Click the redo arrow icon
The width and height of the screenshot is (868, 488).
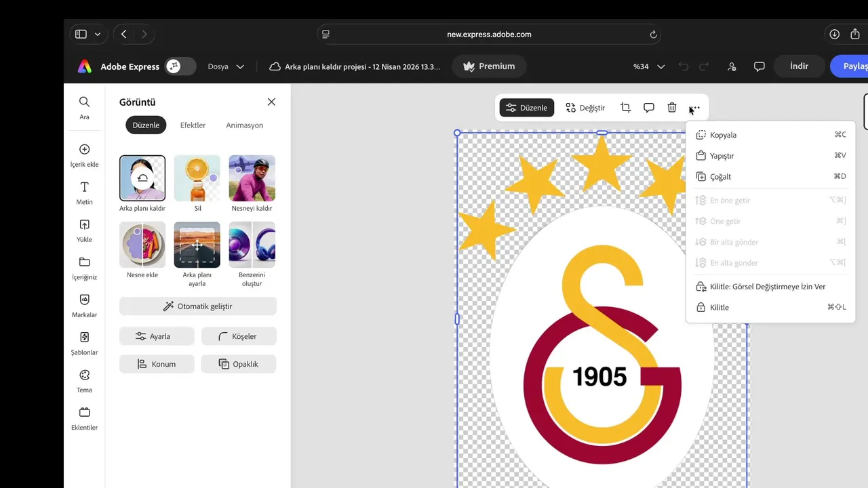point(704,66)
